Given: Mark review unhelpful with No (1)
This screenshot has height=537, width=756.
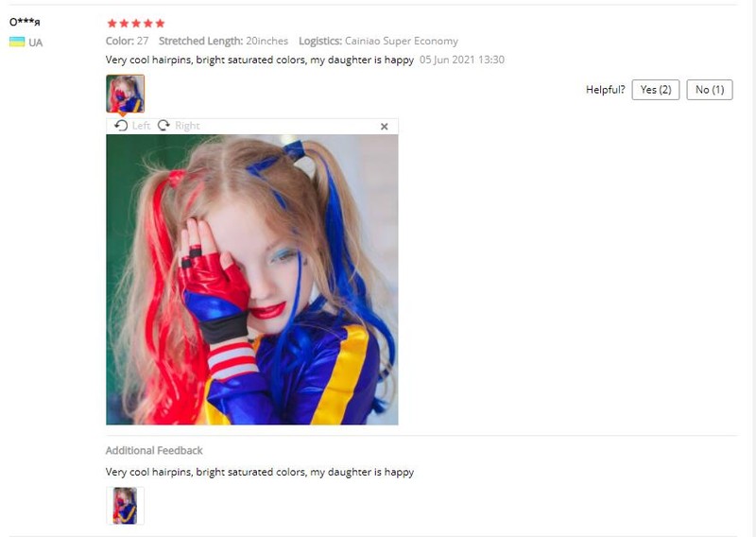Looking at the screenshot, I should click(x=710, y=90).
